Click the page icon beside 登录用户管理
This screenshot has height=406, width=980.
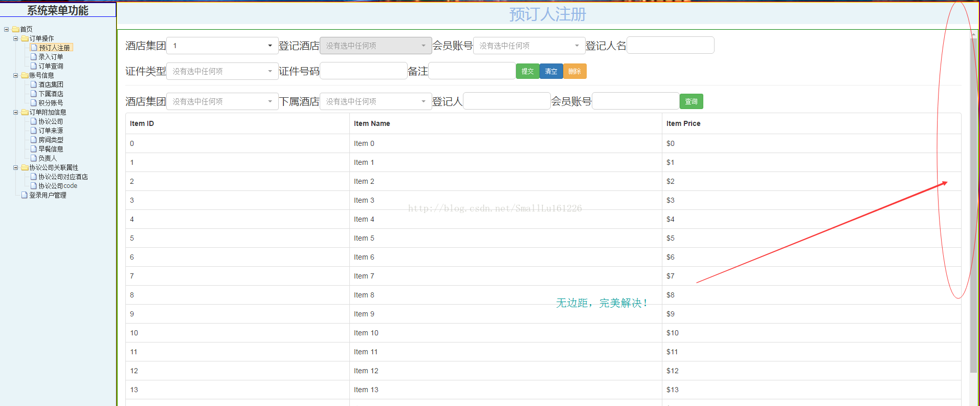24,195
